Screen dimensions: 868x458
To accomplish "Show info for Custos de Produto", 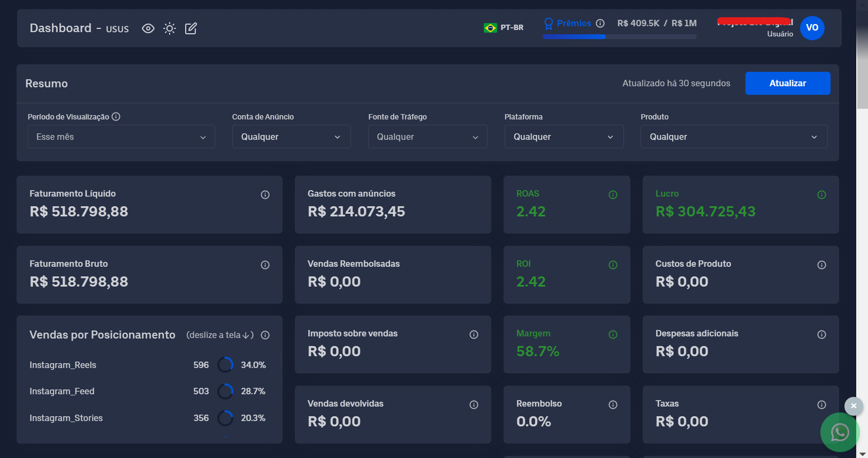I will point(821,265).
